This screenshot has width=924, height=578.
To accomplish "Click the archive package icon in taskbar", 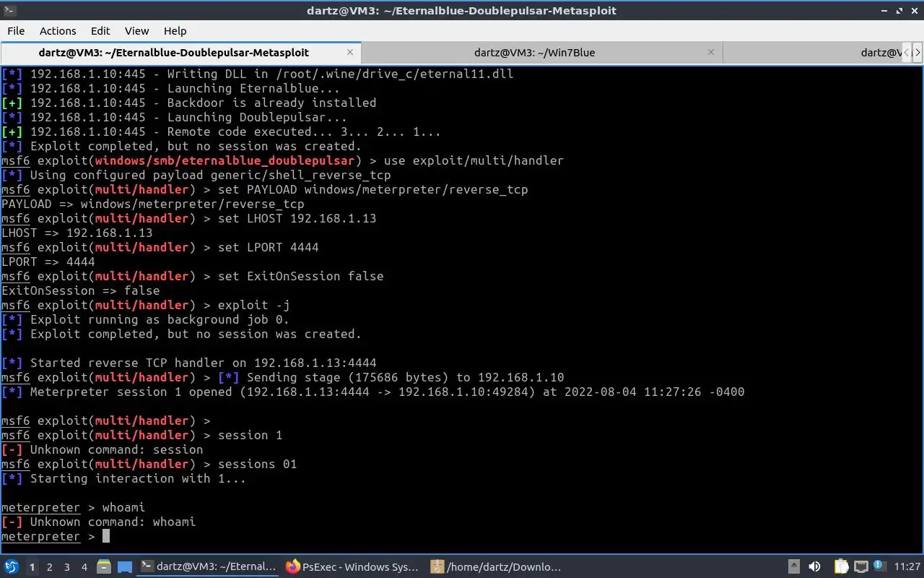I will (437, 567).
